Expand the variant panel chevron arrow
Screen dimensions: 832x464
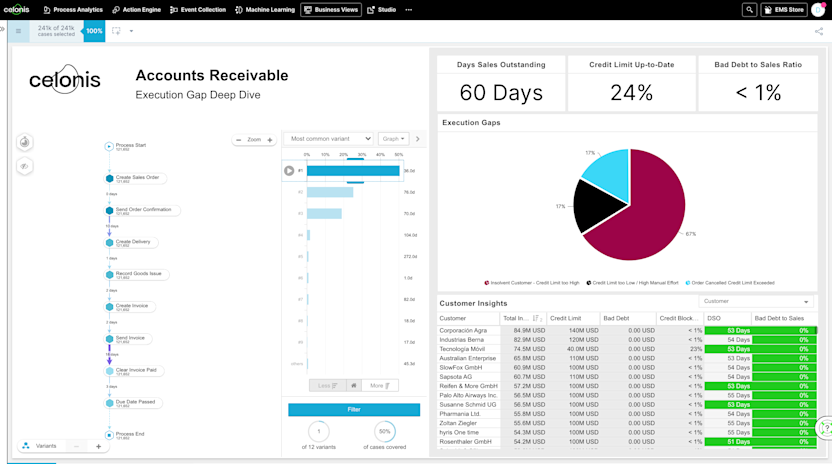pos(418,139)
